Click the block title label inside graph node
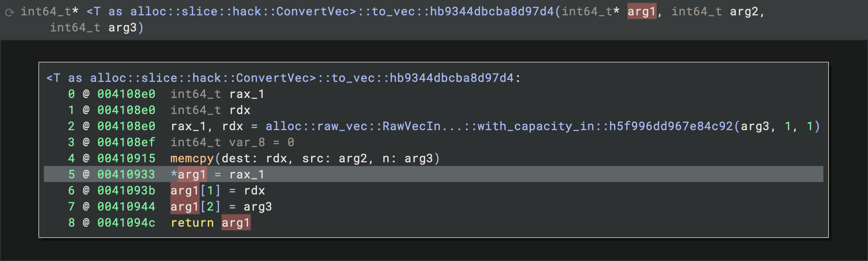 point(283,78)
